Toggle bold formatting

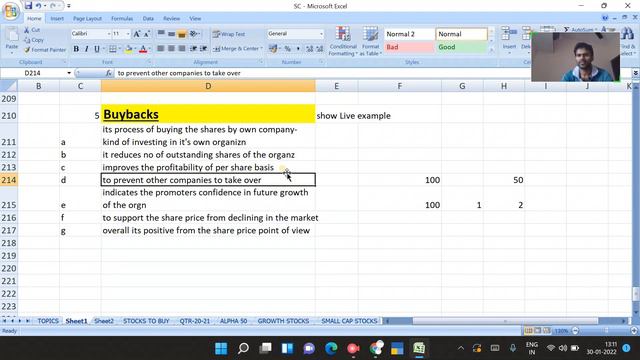pos(76,49)
